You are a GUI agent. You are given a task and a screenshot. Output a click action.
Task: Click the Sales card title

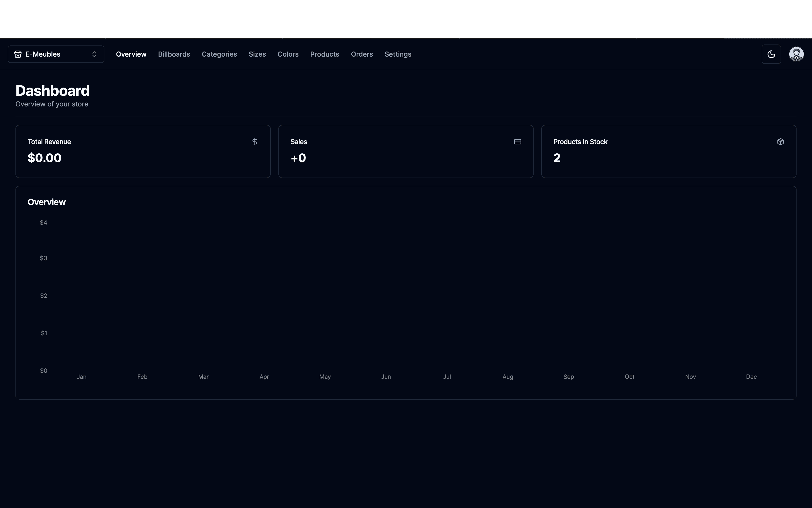pyautogui.click(x=299, y=142)
